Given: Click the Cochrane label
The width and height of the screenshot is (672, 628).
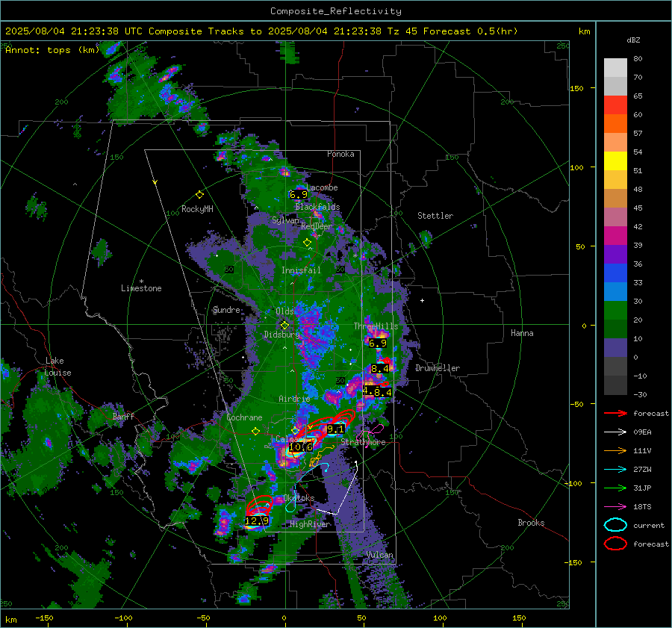Looking at the screenshot, I should (244, 417).
